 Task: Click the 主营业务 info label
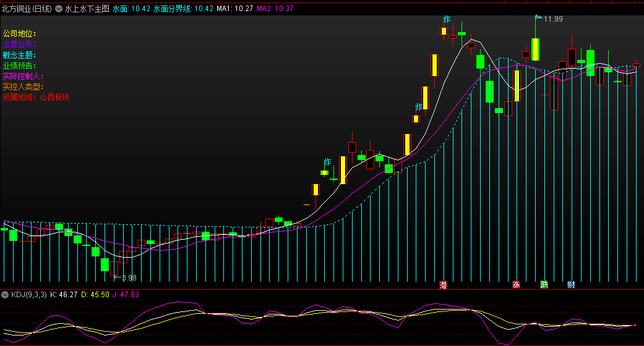tap(20, 44)
